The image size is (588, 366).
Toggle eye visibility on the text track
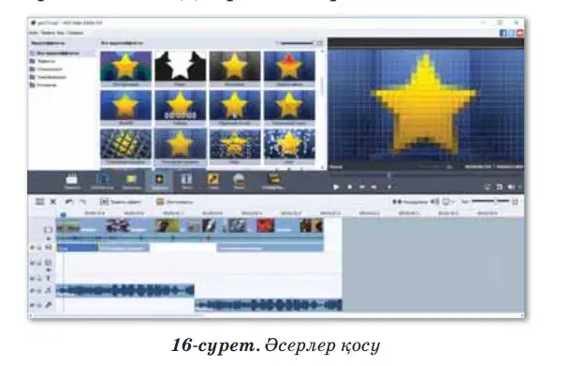[x=32, y=279]
